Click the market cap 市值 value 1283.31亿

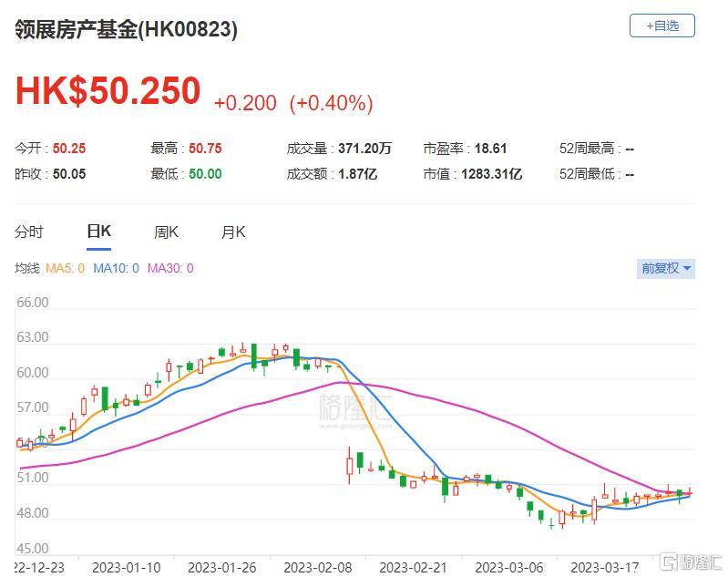tap(492, 174)
